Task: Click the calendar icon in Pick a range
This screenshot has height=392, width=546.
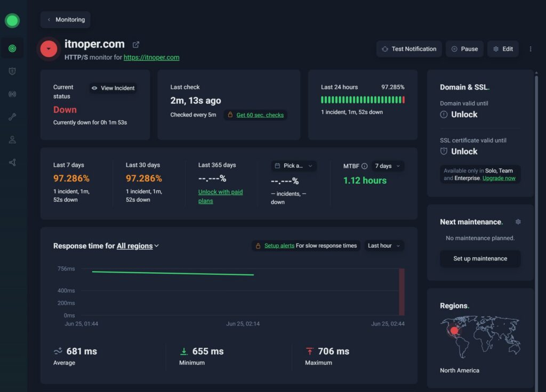Action: pyautogui.click(x=277, y=166)
